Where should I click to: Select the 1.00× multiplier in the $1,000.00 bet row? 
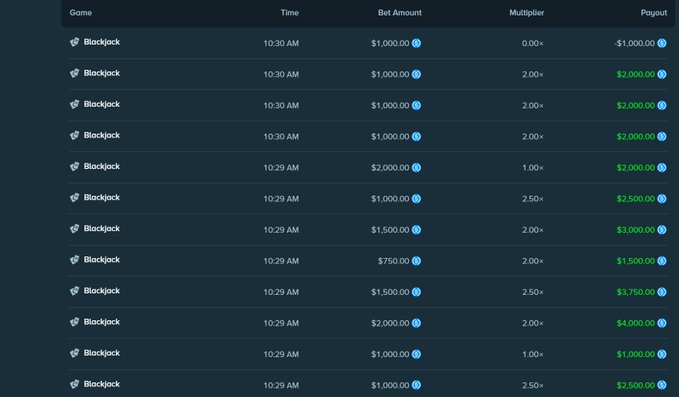(x=533, y=355)
